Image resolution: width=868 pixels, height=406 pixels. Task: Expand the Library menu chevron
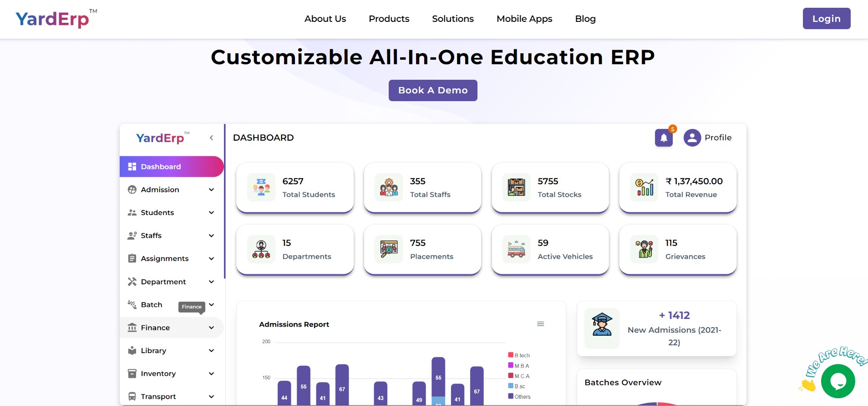(x=211, y=350)
